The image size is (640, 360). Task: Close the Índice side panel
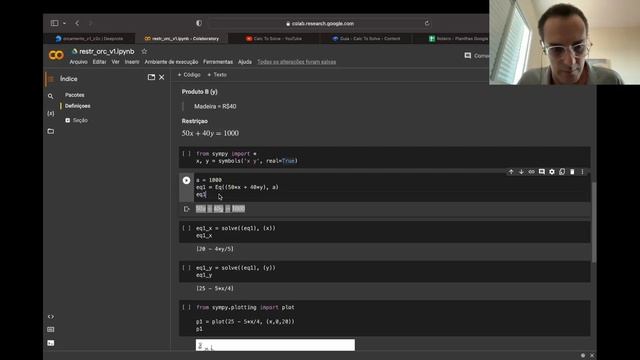pos(162,77)
